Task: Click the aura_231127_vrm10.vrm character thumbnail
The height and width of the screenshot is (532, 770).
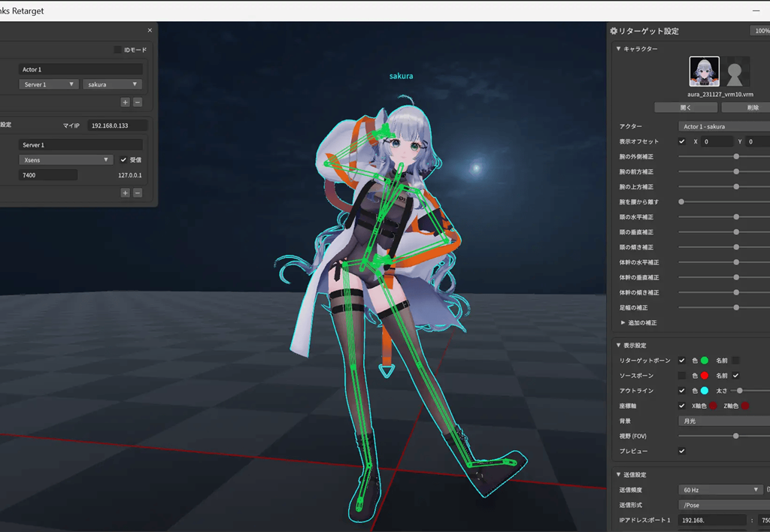Action: click(x=704, y=72)
